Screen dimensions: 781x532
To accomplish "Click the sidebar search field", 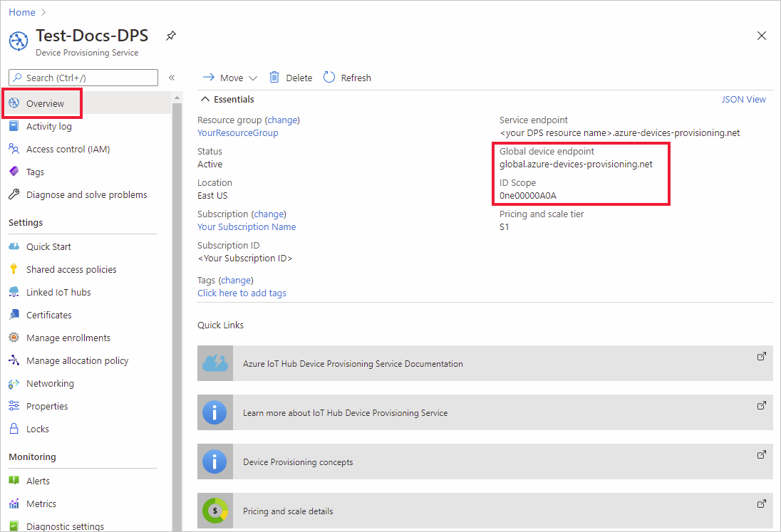I will [x=83, y=78].
